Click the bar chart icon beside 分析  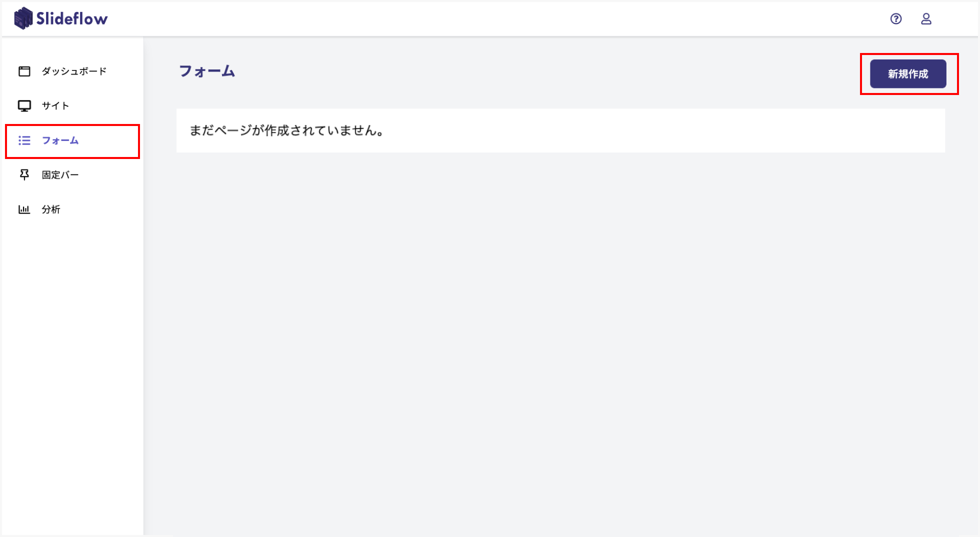[24, 209]
